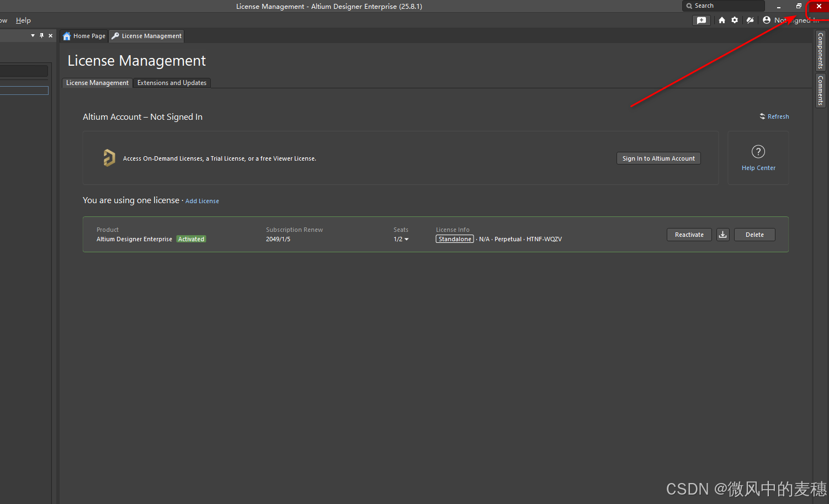The image size is (829, 504).
Task: Click the Reactivate button
Action: [689, 235]
